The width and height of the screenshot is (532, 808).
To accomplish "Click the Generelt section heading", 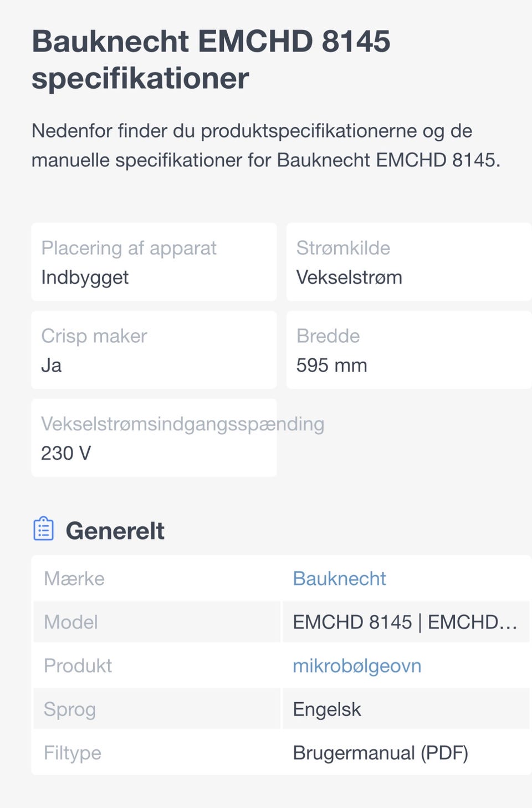I will pyautogui.click(x=115, y=531).
